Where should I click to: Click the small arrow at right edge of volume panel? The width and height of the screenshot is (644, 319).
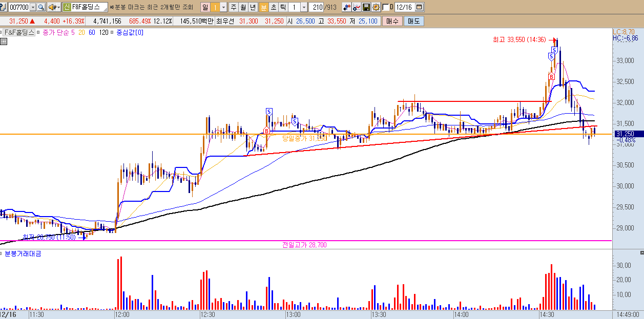(x=641, y=253)
